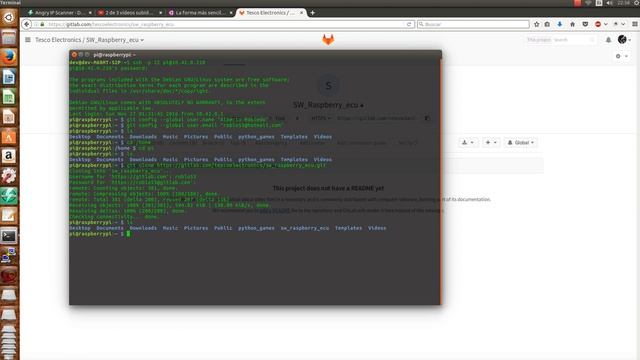
Task: Open the GitLab hamburger navigation menu
Action: (28, 40)
